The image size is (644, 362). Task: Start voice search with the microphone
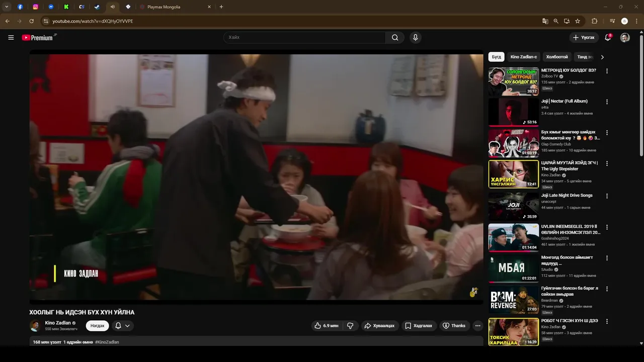(x=415, y=37)
